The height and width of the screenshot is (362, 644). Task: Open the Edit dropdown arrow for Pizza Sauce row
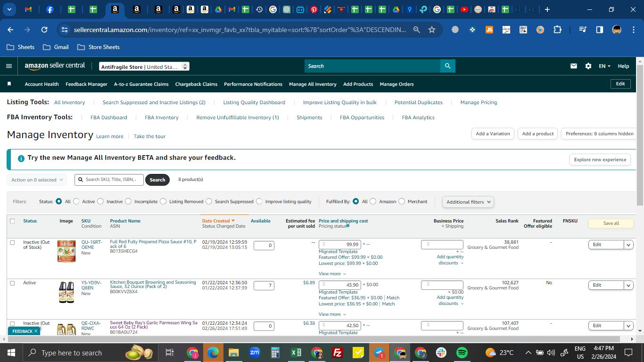[x=628, y=245]
